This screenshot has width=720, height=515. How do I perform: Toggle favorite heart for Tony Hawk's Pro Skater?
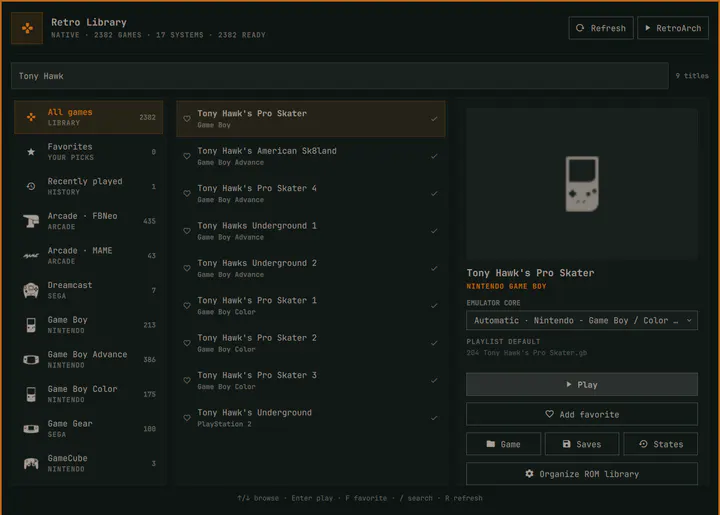(x=187, y=118)
